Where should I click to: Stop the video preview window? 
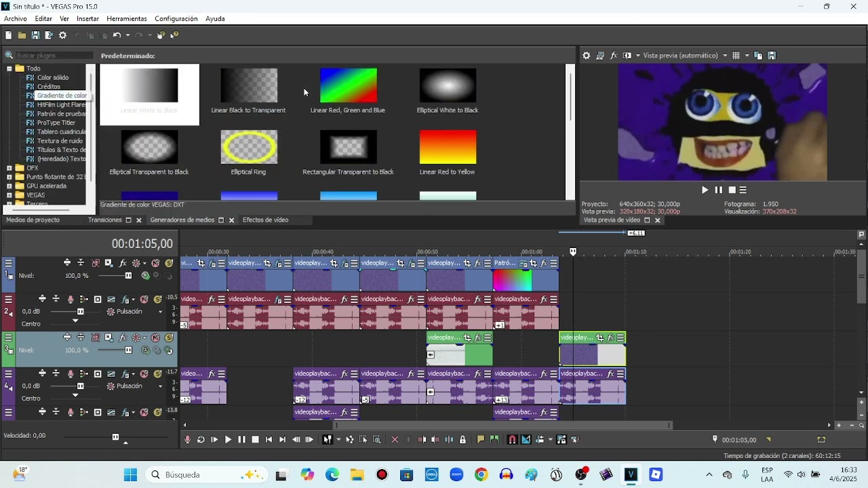click(x=732, y=190)
